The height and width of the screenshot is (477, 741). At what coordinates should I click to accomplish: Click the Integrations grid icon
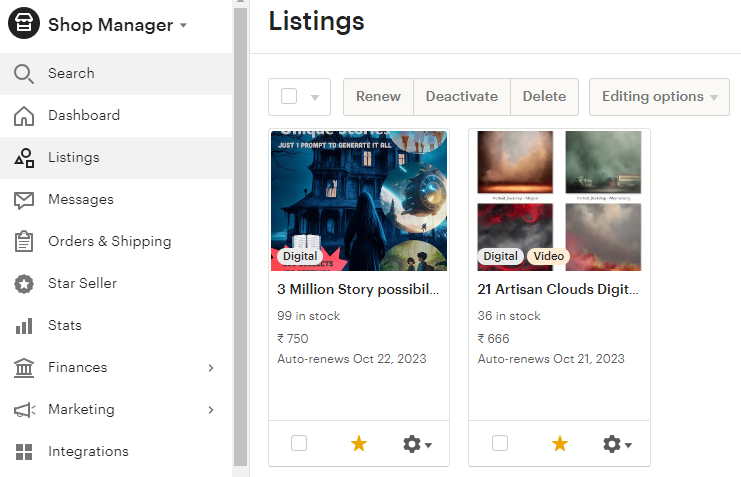tap(24, 452)
